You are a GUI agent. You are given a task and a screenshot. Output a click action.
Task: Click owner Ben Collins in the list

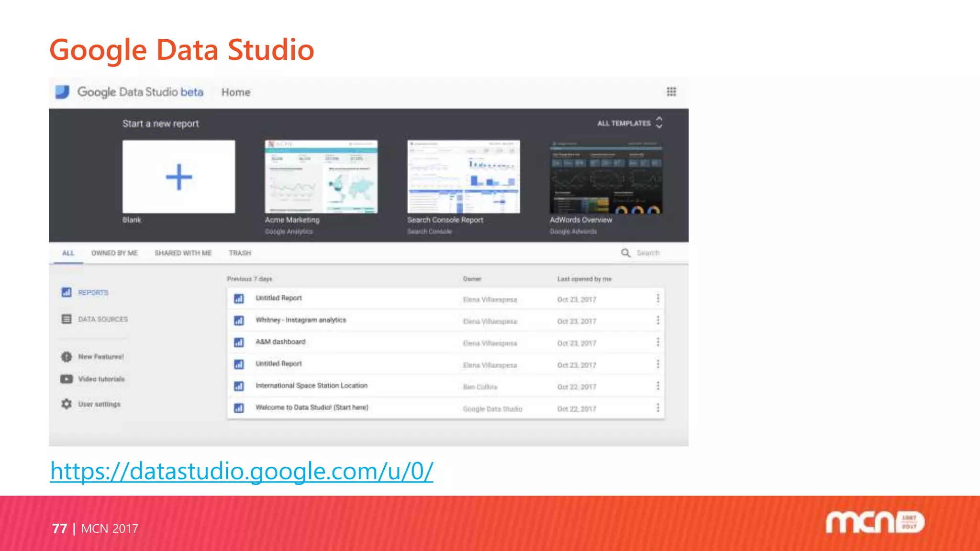480,387
